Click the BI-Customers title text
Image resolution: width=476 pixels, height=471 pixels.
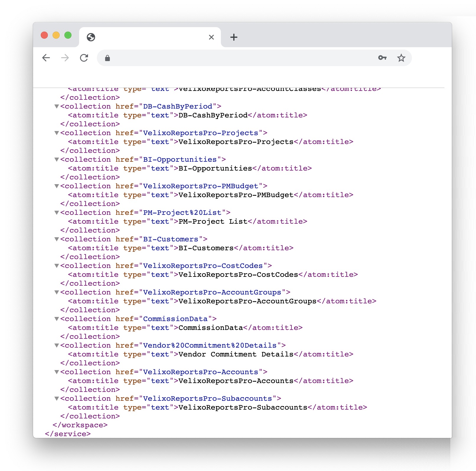coord(206,248)
